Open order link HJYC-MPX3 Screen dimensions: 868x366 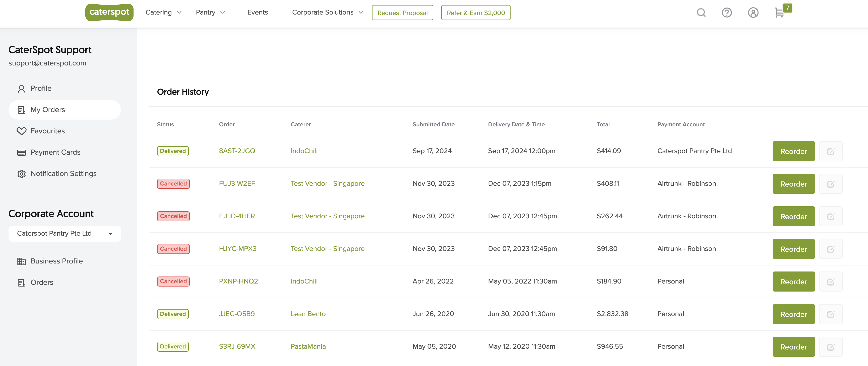pos(237,249)
